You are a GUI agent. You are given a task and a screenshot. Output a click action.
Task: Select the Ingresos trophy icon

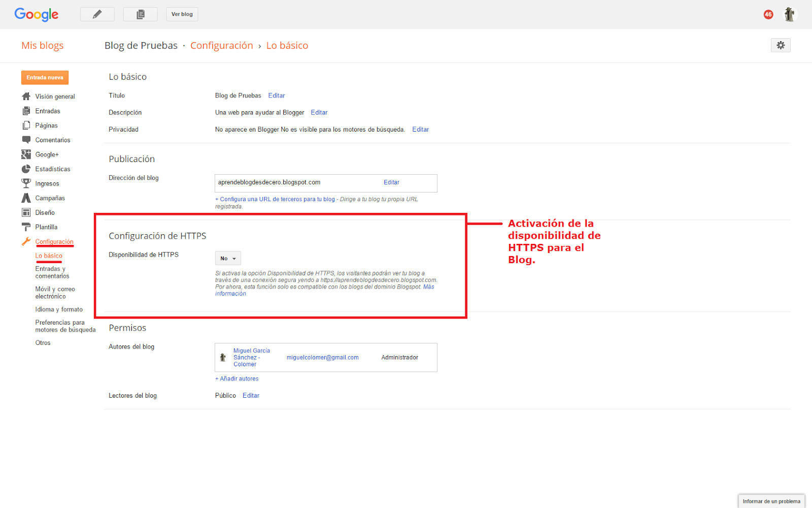(x=26, y=183)
